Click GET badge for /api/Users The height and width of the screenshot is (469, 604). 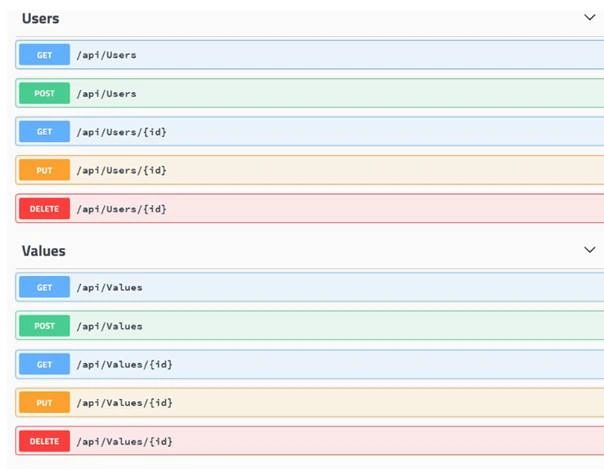tap(44, 55)
